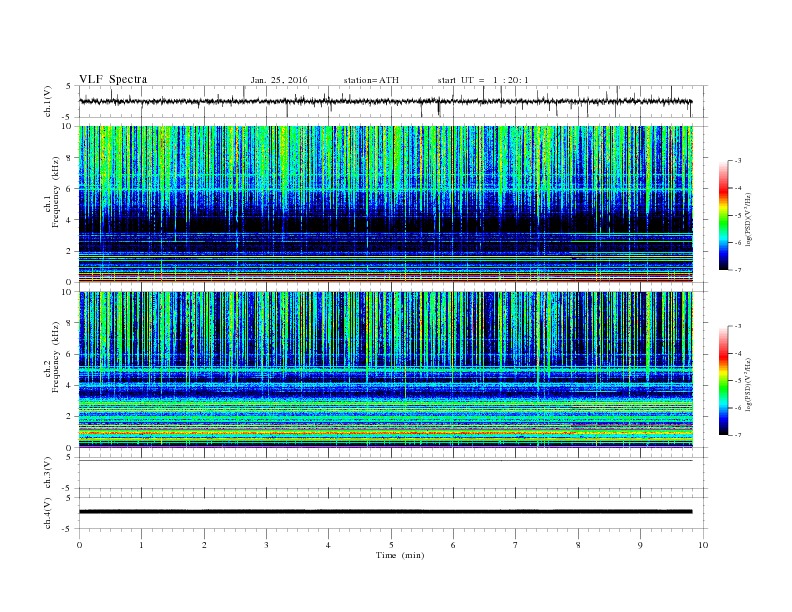792x612 pixels.
Task: Click the "-3" label on ch.1 color bar
Action: [x=738, y=161]
